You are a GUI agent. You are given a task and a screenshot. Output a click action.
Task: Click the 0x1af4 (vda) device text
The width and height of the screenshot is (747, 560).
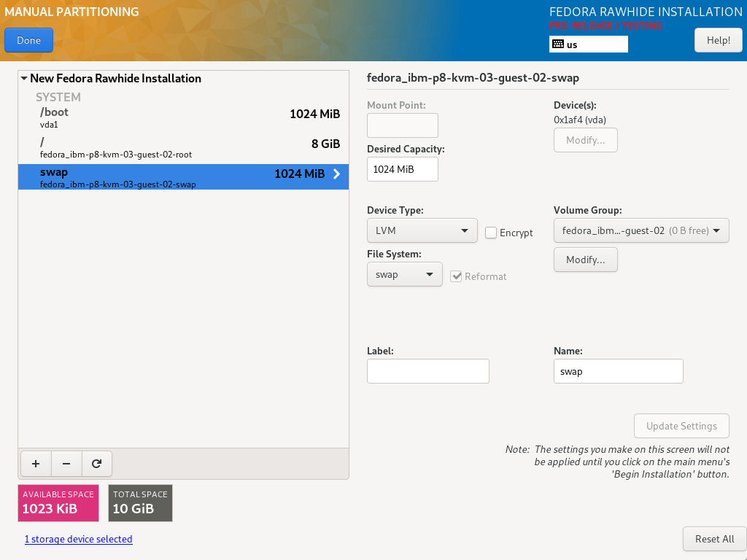[580, 120]
